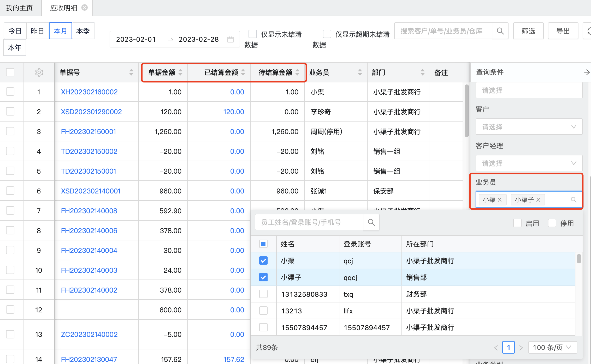Open document TD202302150002
This screenshot has width=591, height=364.
[x=89, y=151]
